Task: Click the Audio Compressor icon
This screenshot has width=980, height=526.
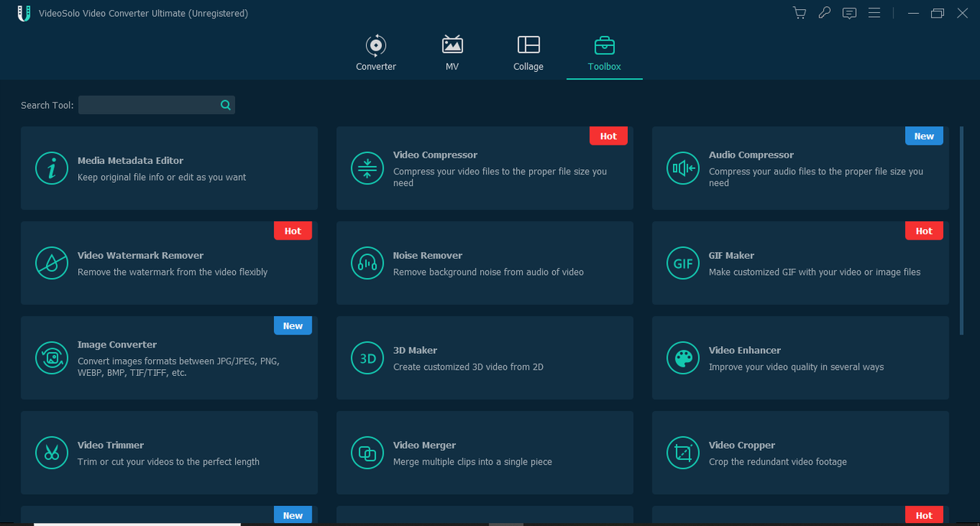Action: [x=683, y=168]
